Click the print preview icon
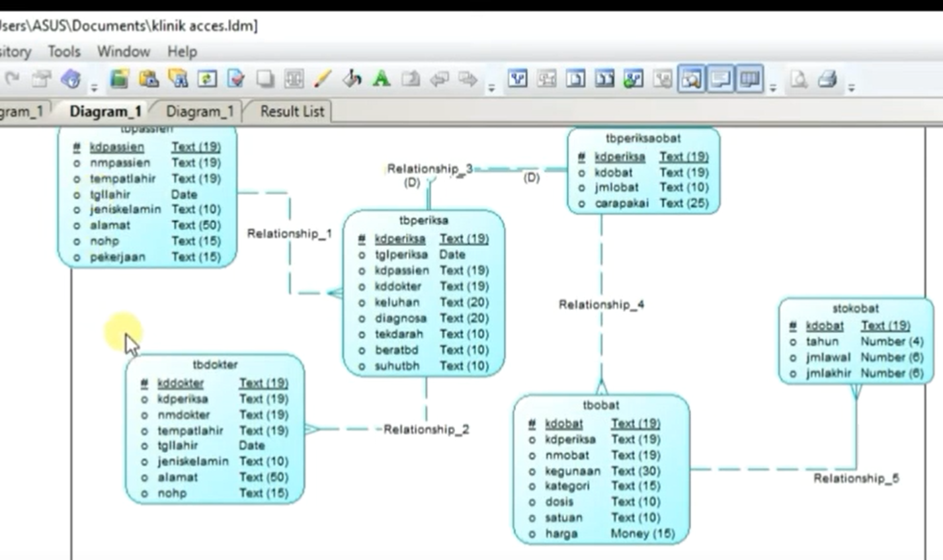The height and width of the screenshot is (560, 943). [x=798, y=79]
